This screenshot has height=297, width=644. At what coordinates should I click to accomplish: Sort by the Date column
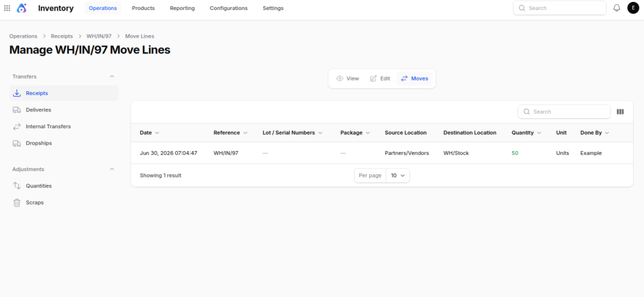click(x=150, y=133)
